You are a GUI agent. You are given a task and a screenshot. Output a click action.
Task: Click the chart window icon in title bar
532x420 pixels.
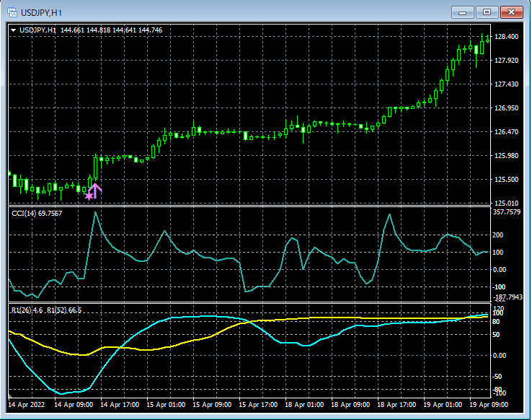coord(12,12)
